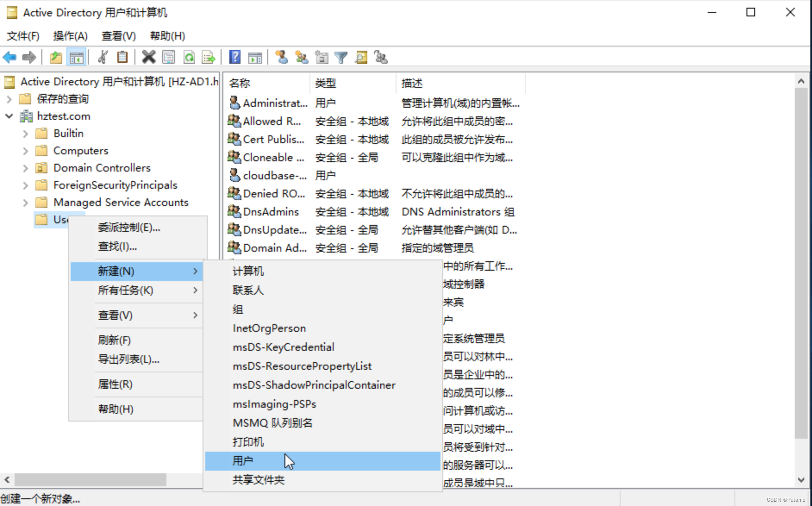Click the Administrat... user icon in list

(x=234, y=103)
